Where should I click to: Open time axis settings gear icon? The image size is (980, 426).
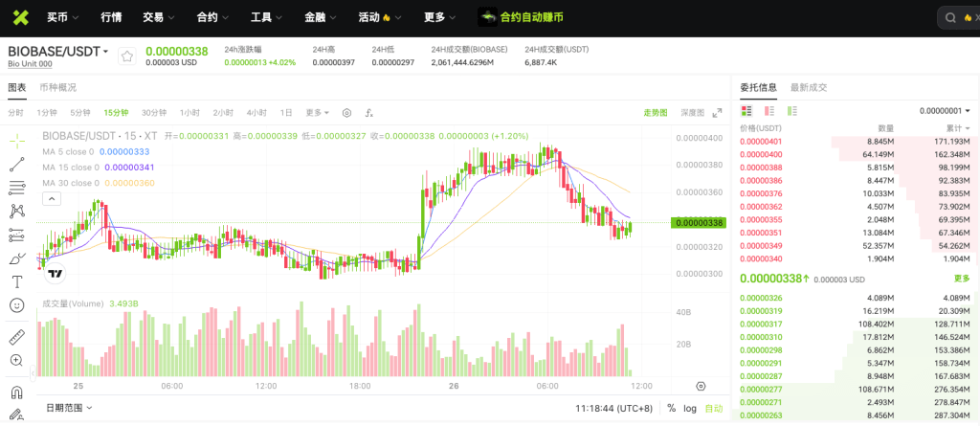pos(701,386)
